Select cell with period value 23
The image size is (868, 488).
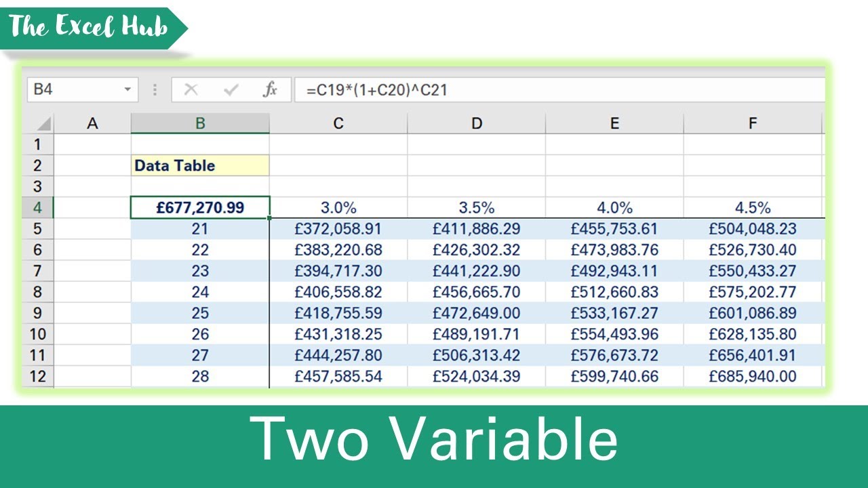point(200,271)
